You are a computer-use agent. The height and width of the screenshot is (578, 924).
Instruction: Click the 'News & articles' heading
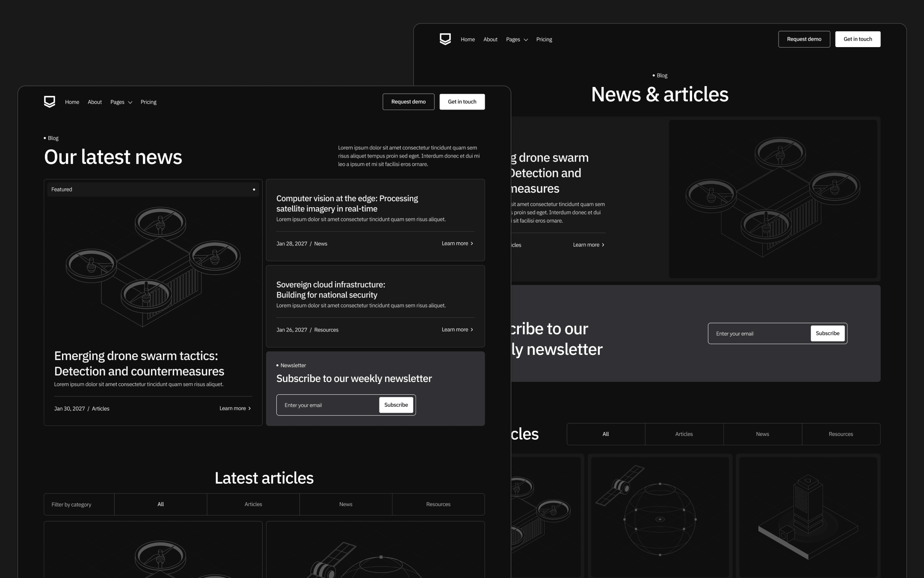(660, 94)
